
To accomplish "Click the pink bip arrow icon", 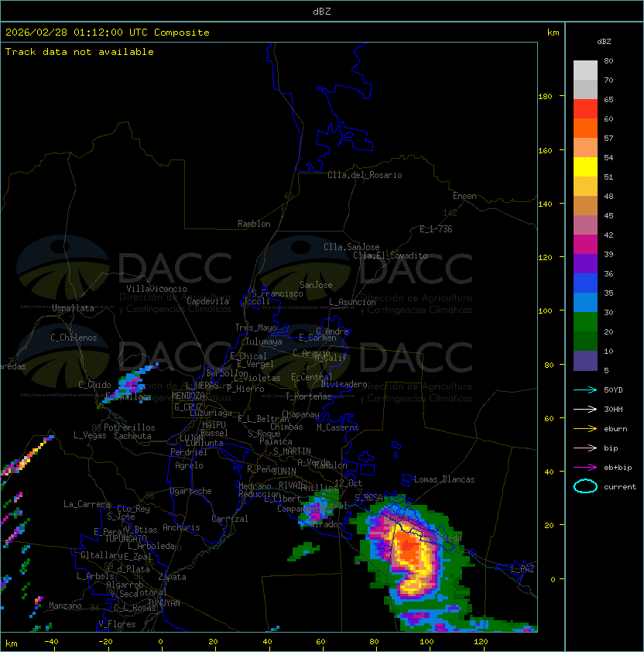I will [585, 448].
